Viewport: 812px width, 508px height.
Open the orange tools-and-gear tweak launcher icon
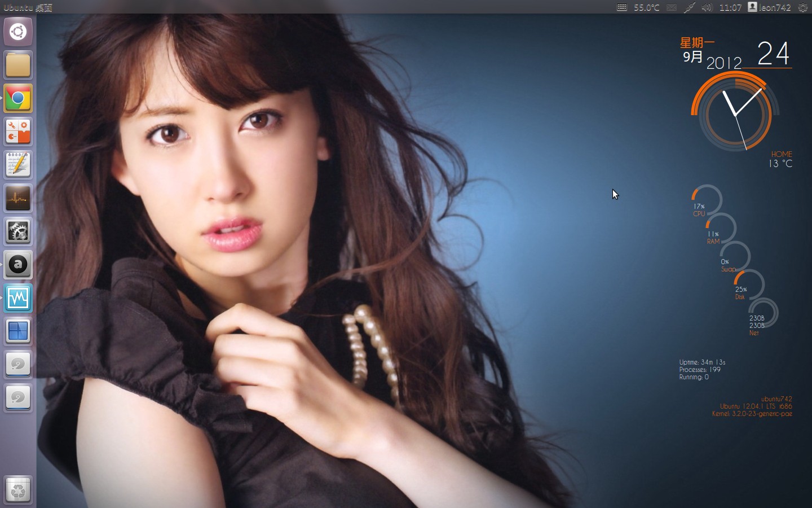(x=18, y=132)
